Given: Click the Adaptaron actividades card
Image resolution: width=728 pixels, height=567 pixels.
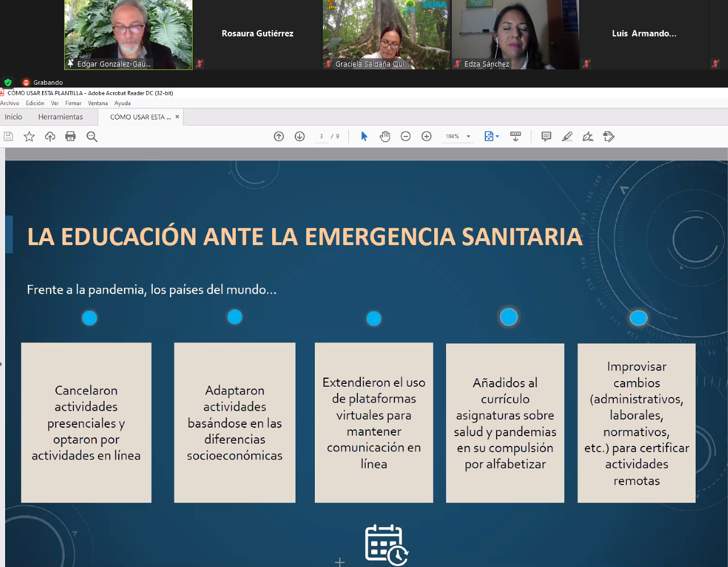Looking at the screenshot, I should [x=235, y=423].
